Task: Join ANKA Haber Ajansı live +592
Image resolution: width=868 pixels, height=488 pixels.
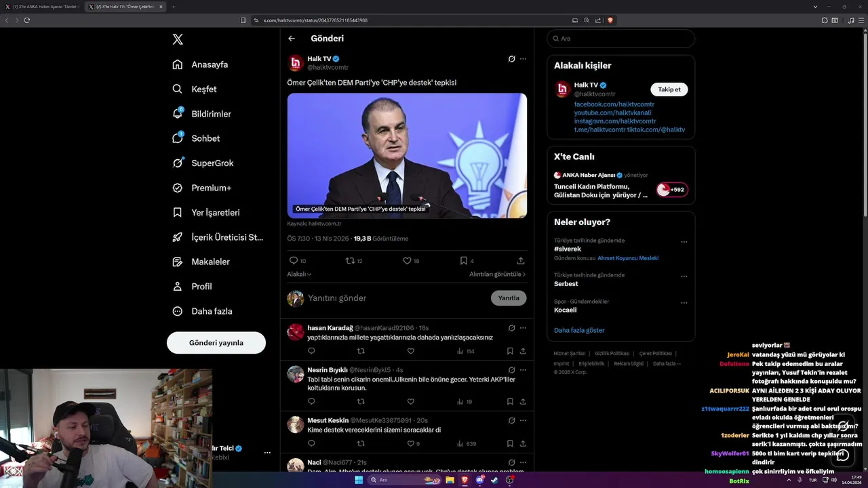Action: [x=672, y=190]
